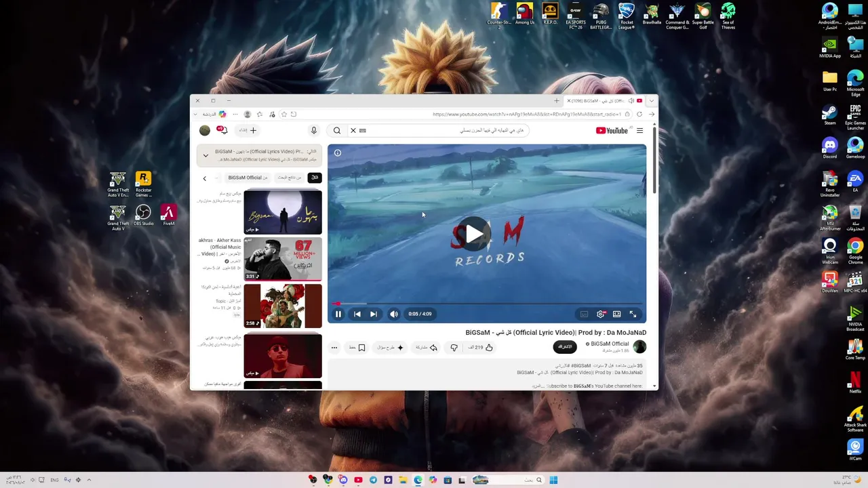The height and width of the screenshot is (488, 868).
Task: Open the Rocket League desktop shortcut
Action: (627, 16)
